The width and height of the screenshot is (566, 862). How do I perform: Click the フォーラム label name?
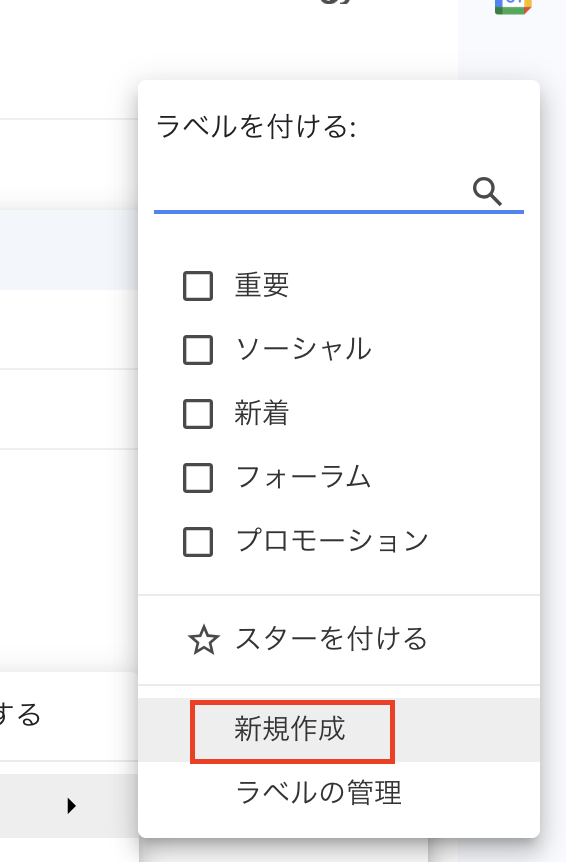[x=303, y=477]
